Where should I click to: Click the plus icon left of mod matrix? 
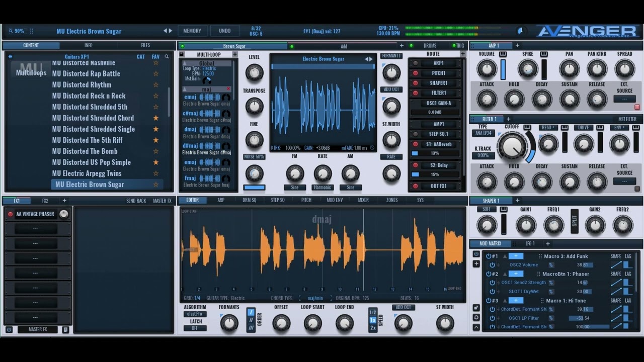pyautogui.click(x=476, y=263)
